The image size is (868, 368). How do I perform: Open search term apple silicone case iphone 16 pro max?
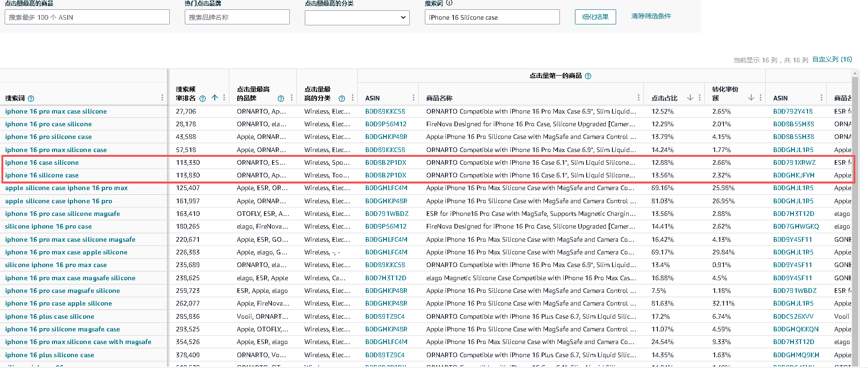coord(66,188)
